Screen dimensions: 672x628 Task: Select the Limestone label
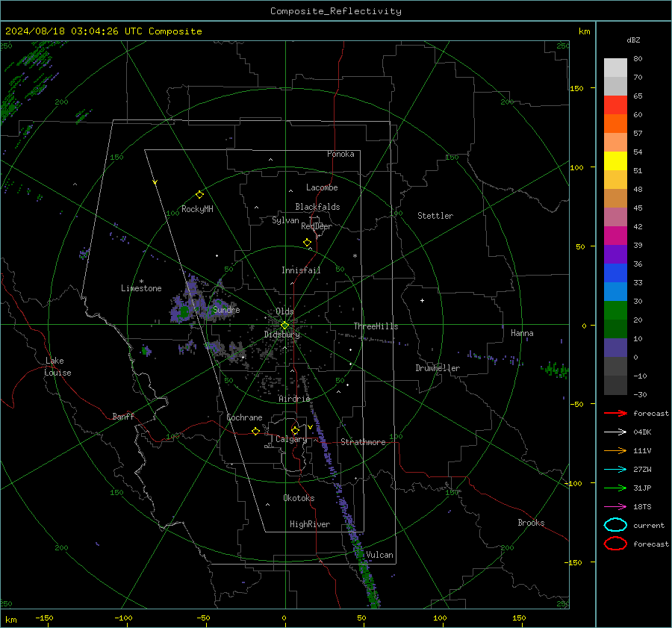tap(141, 288)
